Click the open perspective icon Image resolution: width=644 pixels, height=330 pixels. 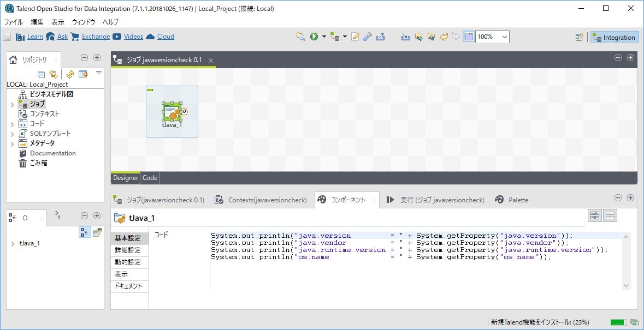click(x=579, y=37)
